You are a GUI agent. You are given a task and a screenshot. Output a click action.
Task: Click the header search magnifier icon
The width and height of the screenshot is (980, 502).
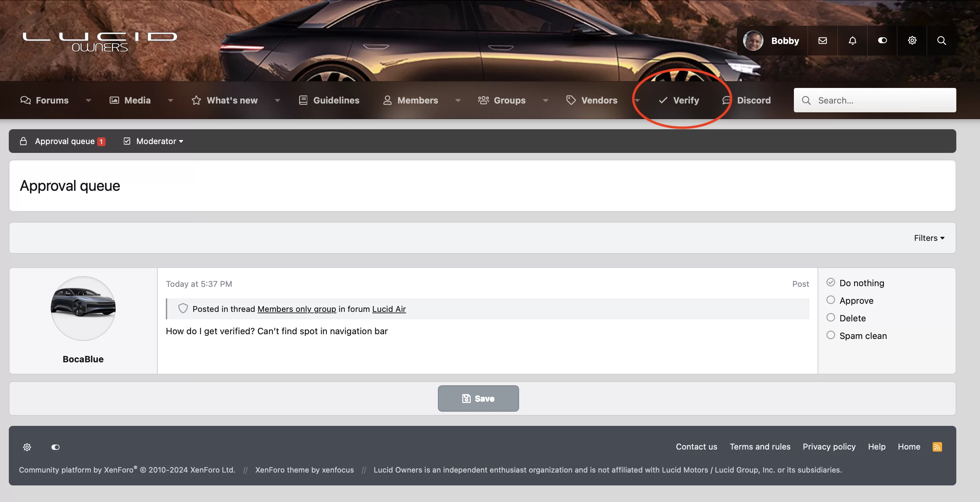pyautogui.click(x=941, y=41)
